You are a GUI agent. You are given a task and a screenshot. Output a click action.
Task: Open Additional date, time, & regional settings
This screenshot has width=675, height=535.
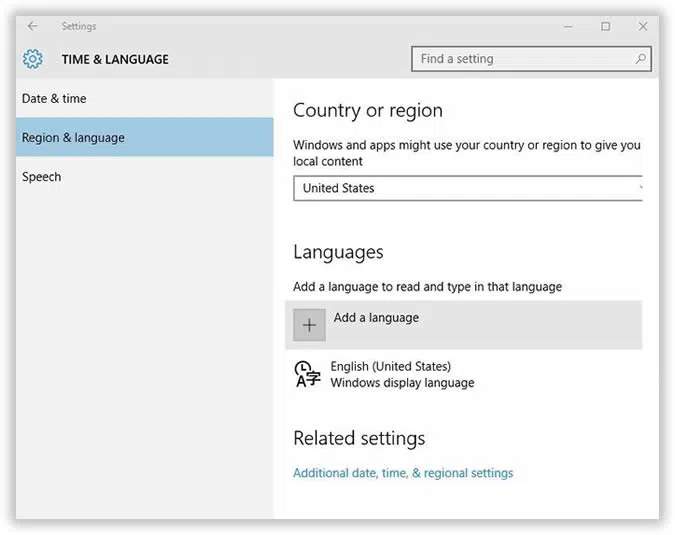tap(403, 473)
